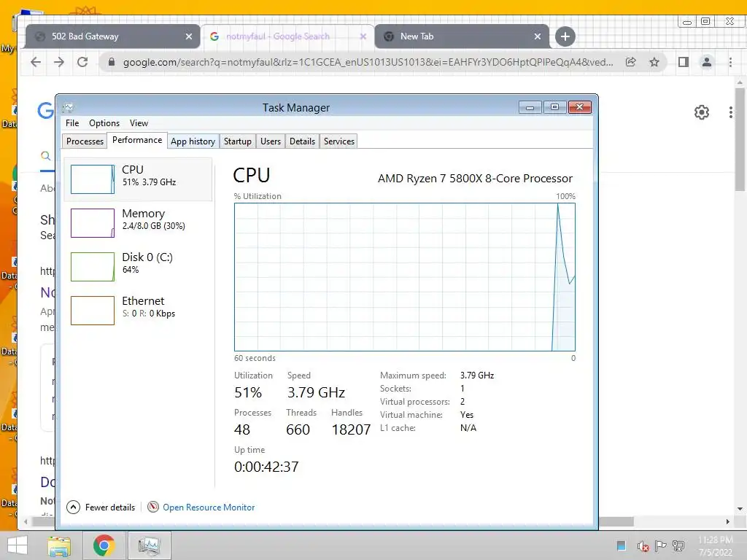
Task: Open Chrome from the taskbar
Action: [x=104, y=545]
